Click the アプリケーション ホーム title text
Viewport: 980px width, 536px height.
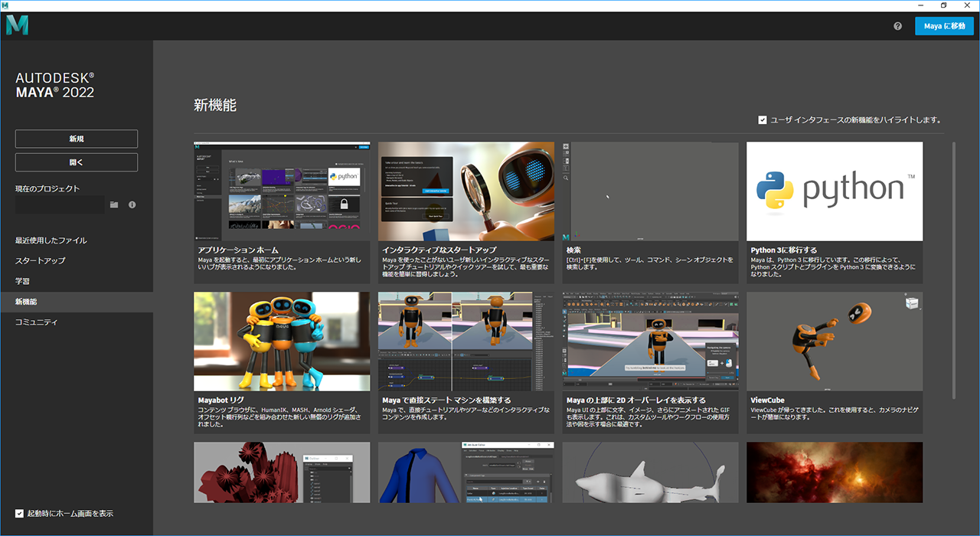pyautogui.click(x=238, y=250)
